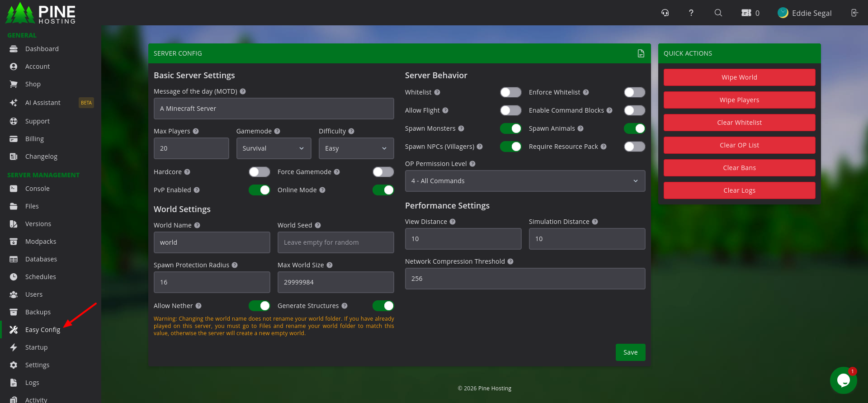Viewport: 868px width, 403px height.
Task: Click the World Seed input field
Action: 336,242
